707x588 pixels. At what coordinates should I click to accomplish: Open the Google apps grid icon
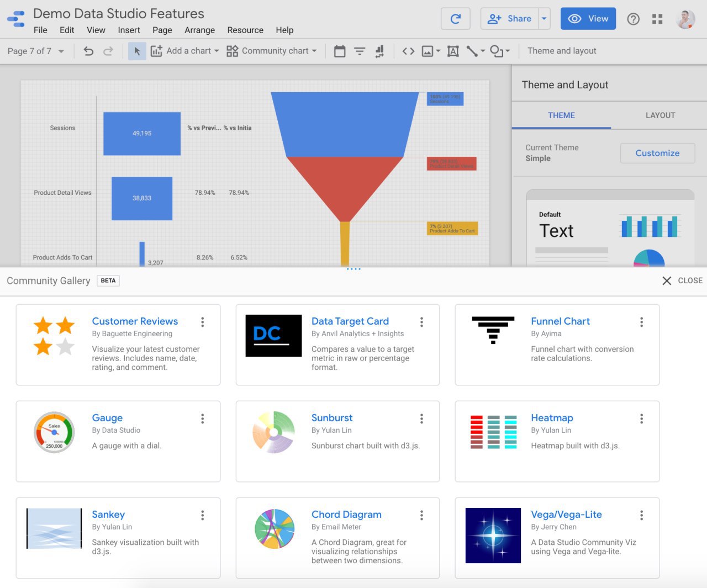pos(657,19)
